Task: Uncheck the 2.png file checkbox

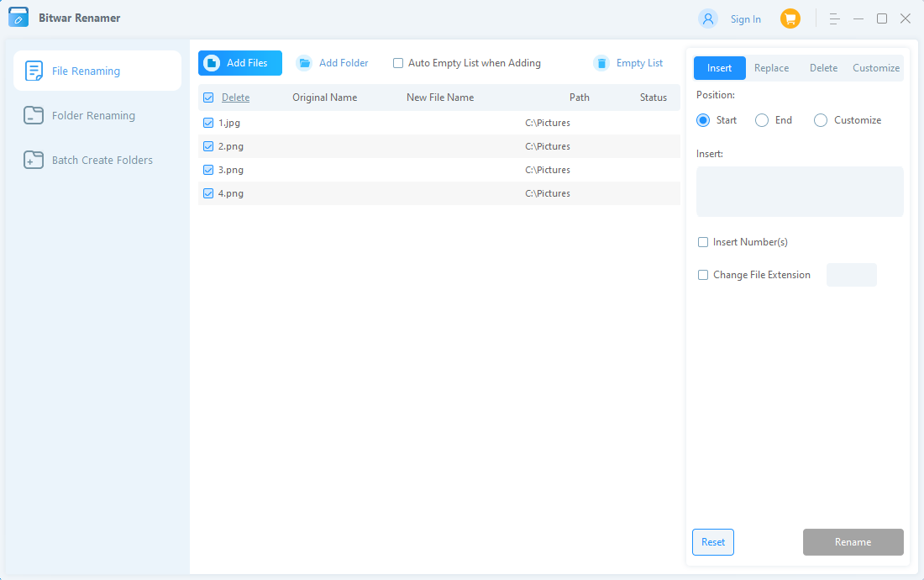Action: 208,146
